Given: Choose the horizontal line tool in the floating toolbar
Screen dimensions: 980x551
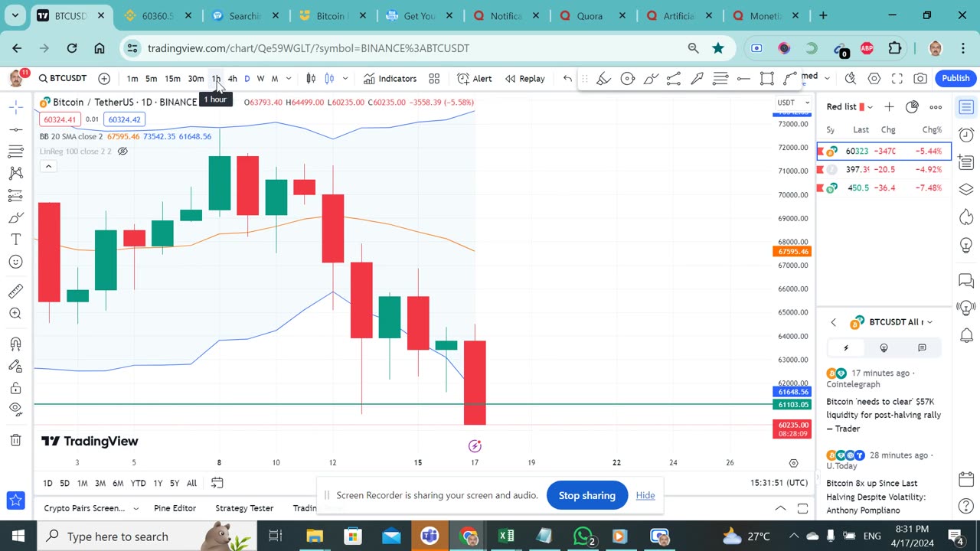Looking at the screenshot, I should pos(743,78).
